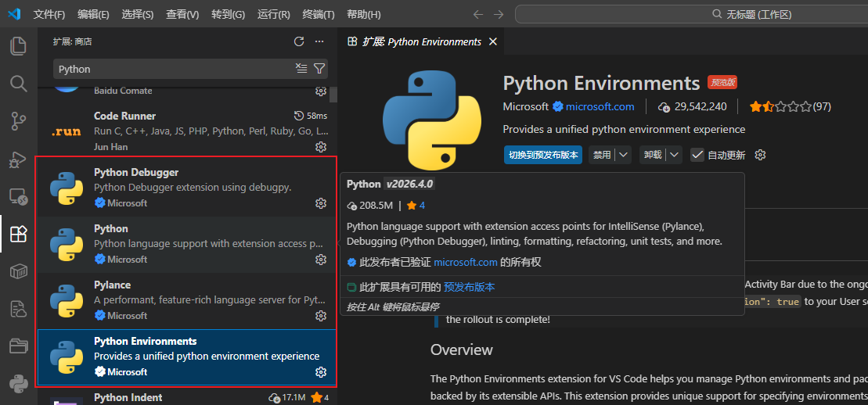Open the Remote Explorer view
Viewport: 868px width, 405px height.
[x=18, y=196]
